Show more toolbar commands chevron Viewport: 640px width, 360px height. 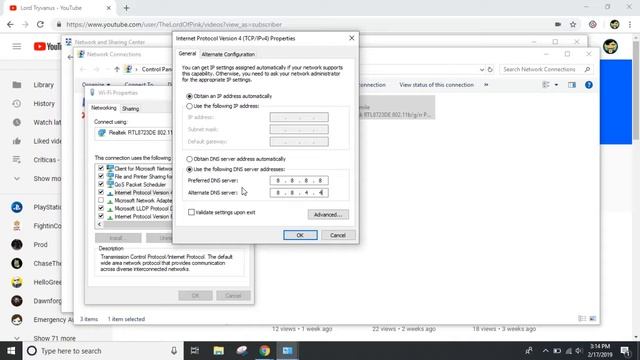click(486, 85)
